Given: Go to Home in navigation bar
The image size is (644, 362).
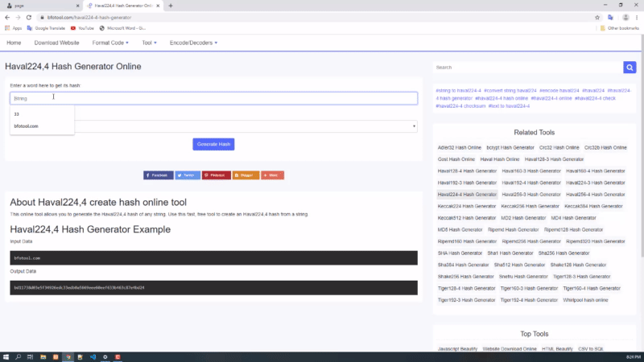Looking at the screenshot, I should coord(14,42).
